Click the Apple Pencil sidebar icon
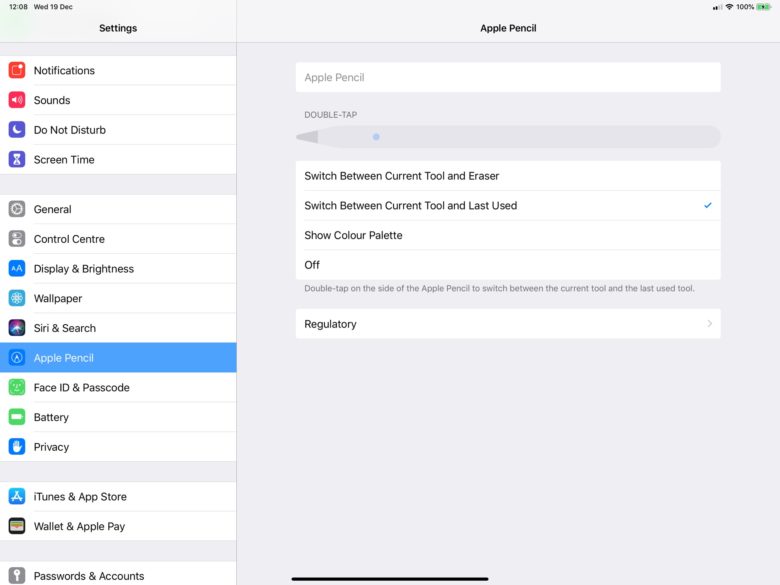Image resolution: width=780 pixels, height=585 pixels. pyautogui.click(x=17, y=358)
